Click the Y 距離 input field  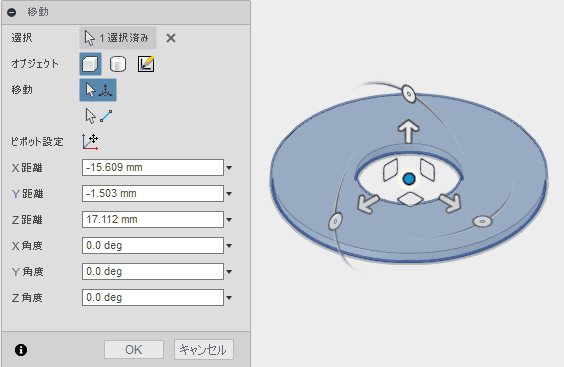[153, 194]
